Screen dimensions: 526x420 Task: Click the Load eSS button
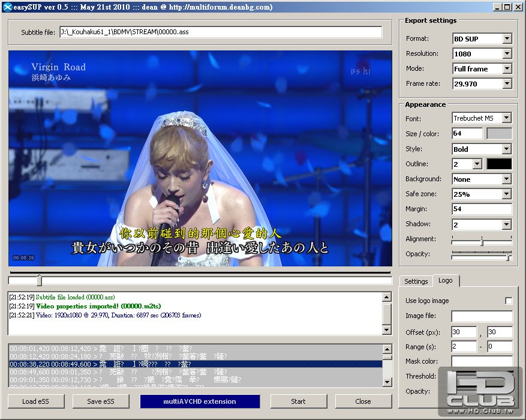[x=35, y=401]
